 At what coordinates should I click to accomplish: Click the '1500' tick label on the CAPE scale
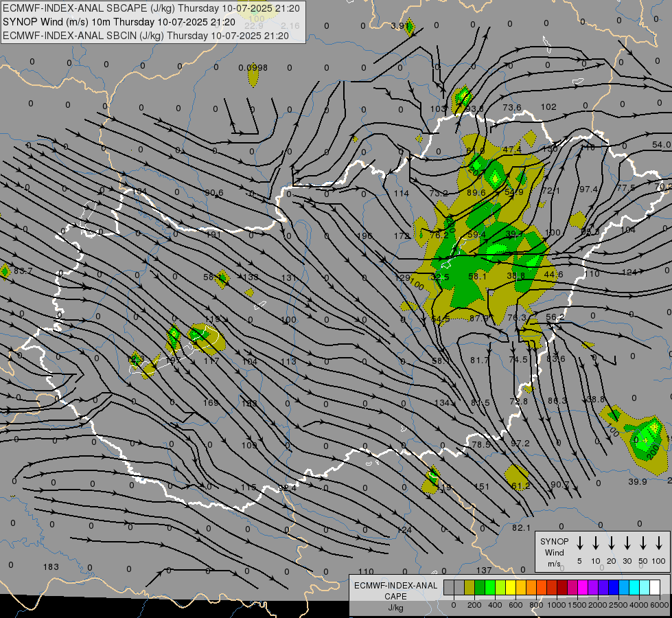[x=577, y=605]
